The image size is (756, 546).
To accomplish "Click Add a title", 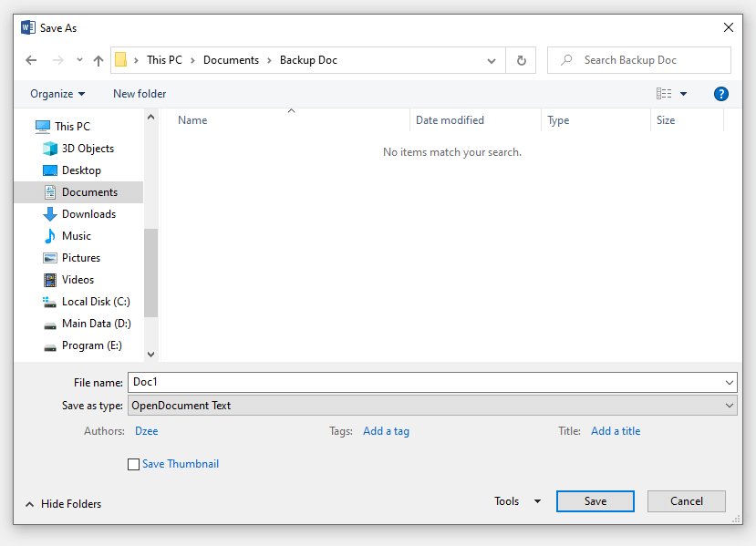I will coord(616,431).
